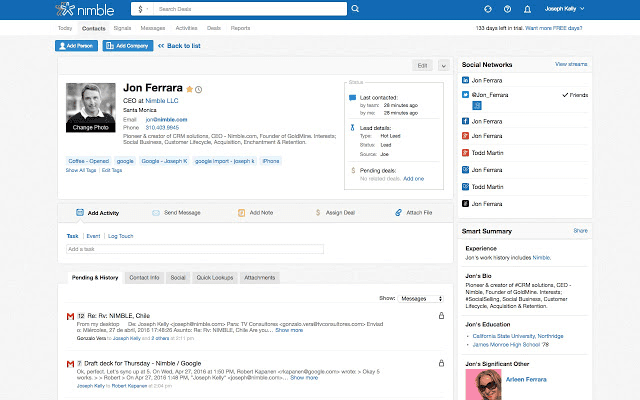Screen dimensions: 640x400
Task: Toggle the lock on Re: Rv: NIMBLE message
Action: point(442,316)
